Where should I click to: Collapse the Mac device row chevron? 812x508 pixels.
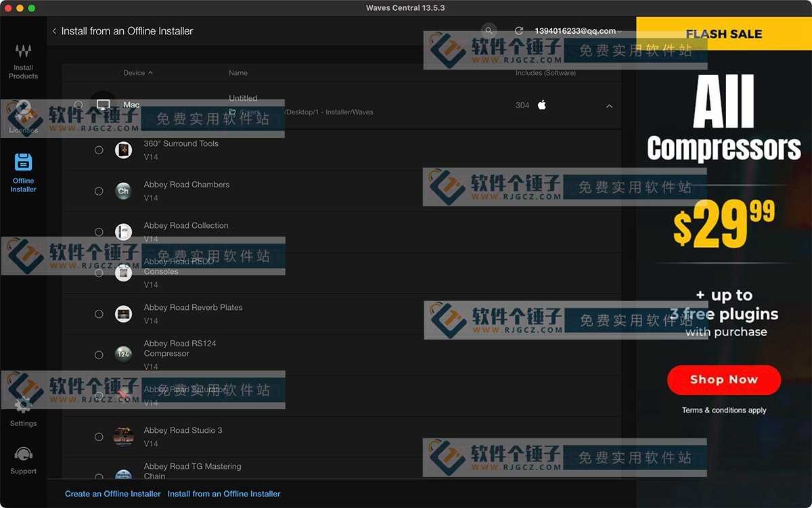click(609, 106)
